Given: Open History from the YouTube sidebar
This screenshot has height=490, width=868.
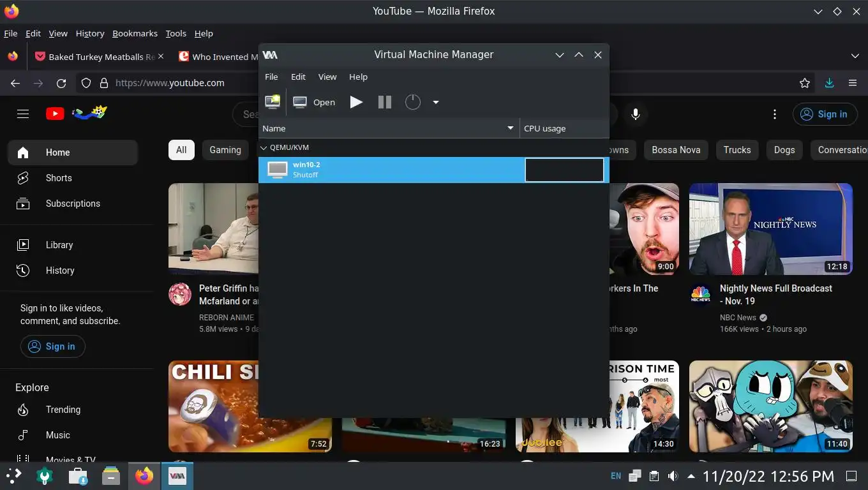Looking at the screenshot, I should coord(73,271).
